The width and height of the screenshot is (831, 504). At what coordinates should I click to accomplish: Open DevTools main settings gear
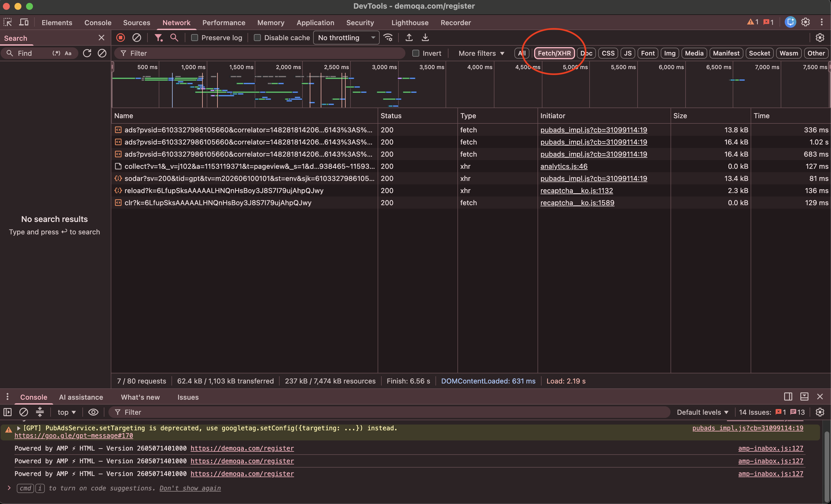(x=805, y=22)
